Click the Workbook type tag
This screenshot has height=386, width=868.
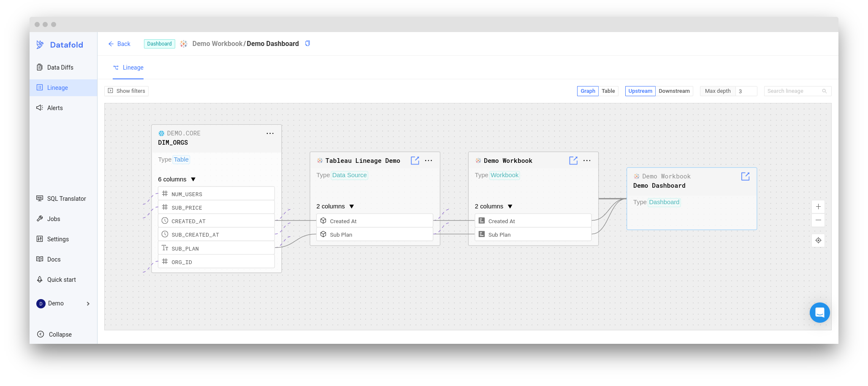pos(505,175)
